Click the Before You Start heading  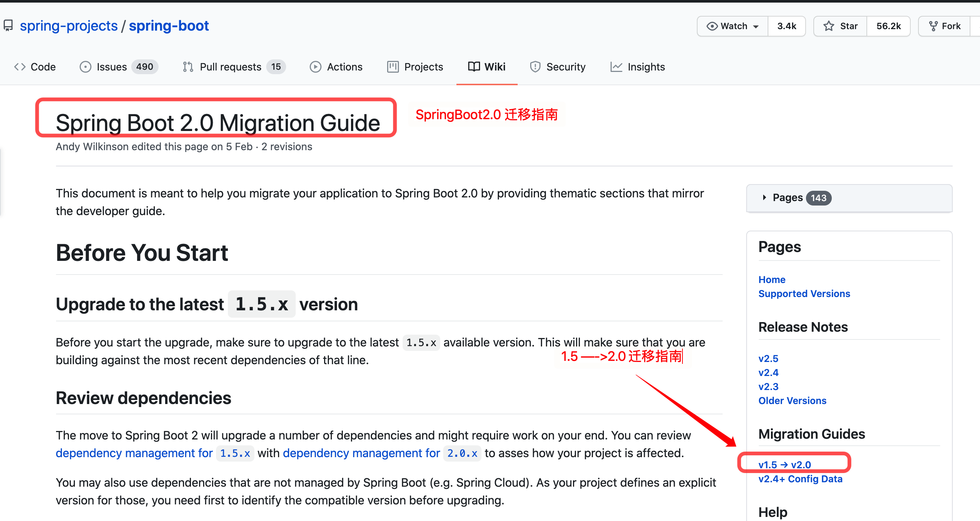(142, 253)
